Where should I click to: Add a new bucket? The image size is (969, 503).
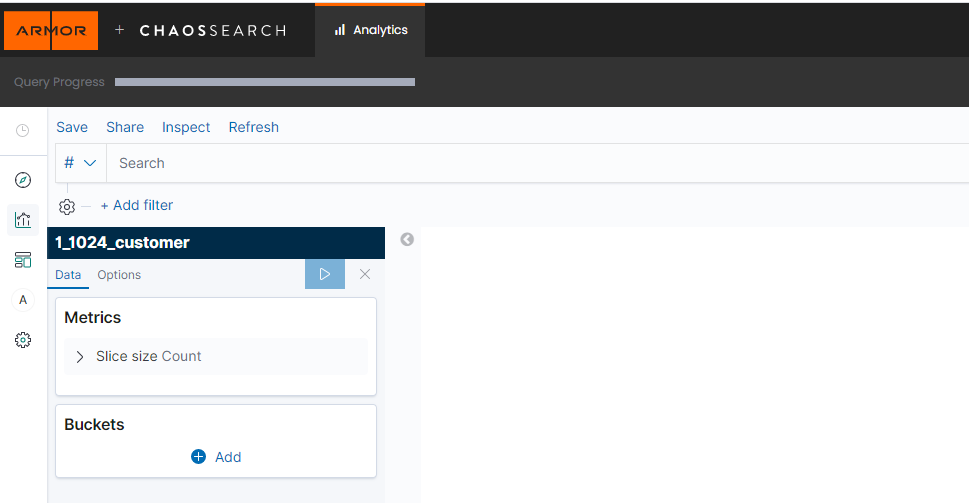pos(216,457)
